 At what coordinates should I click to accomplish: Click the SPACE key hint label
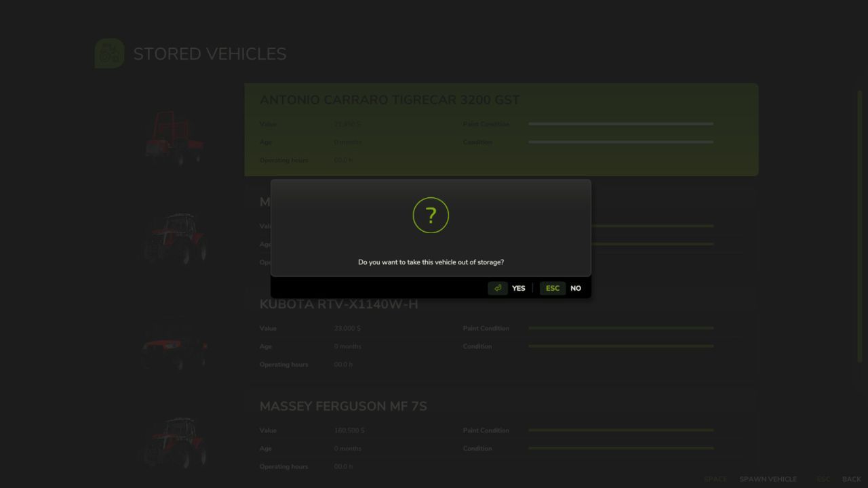click(x=715, y=479)
